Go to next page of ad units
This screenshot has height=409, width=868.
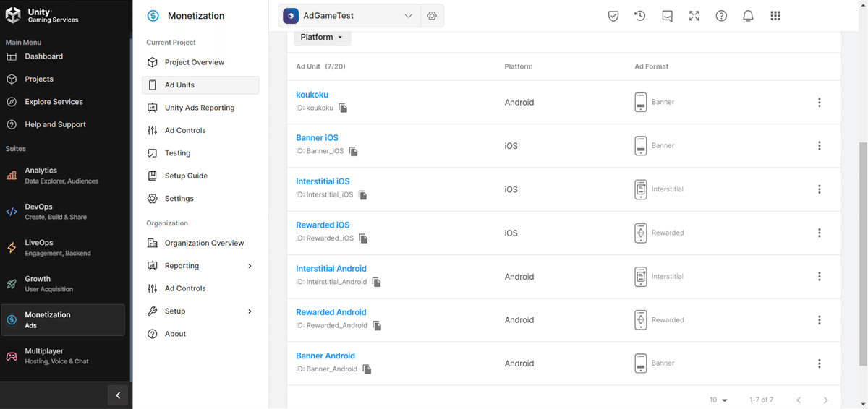(x=825, y=400)
